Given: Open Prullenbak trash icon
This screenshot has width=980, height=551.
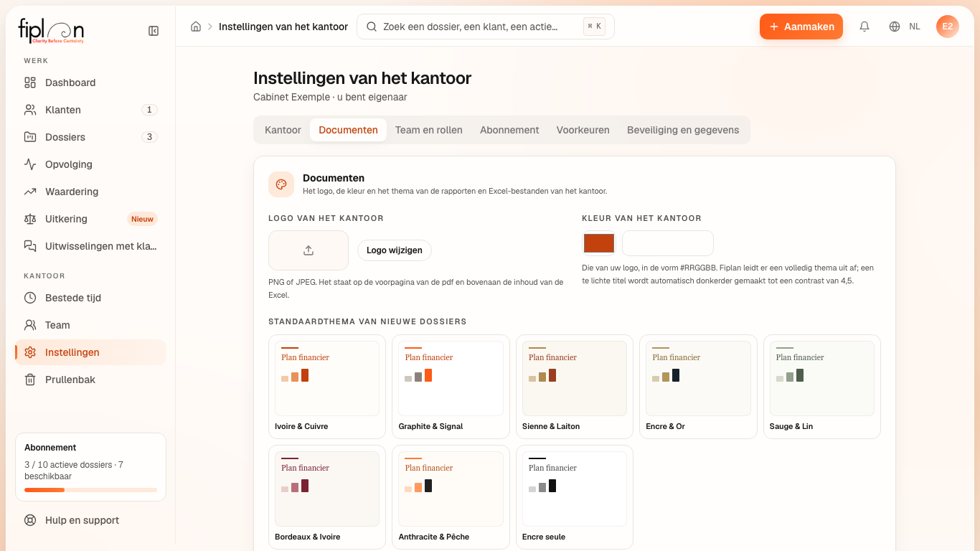Looking at the screenshot, I should (x=30, y=380).
